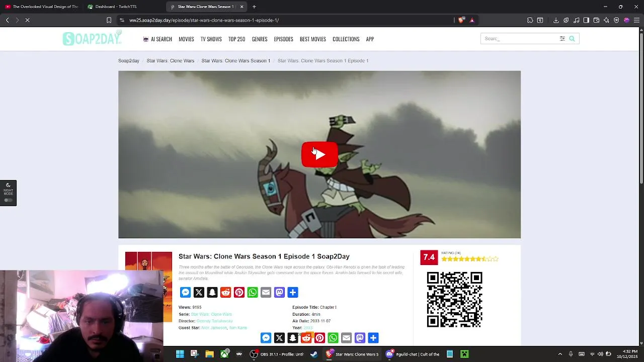This screenshot has width=644, height=362.
Task: Open the Movies menu item
Action: (x=186, y=39)
